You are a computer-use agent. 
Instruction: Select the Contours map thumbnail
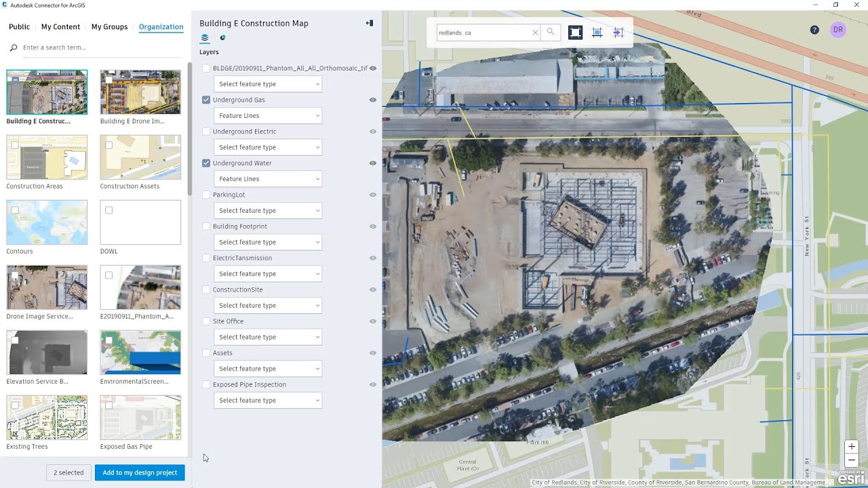tap(47, 222)
